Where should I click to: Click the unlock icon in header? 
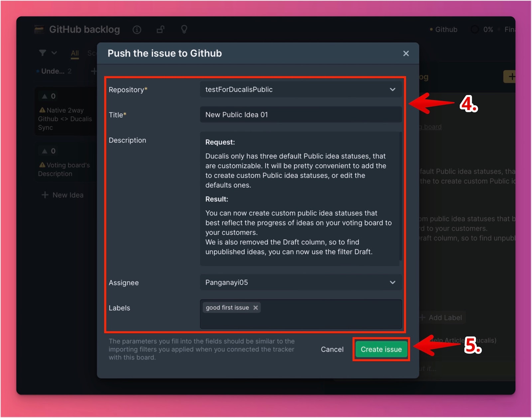pyautogui.click(x=161, y=30)
